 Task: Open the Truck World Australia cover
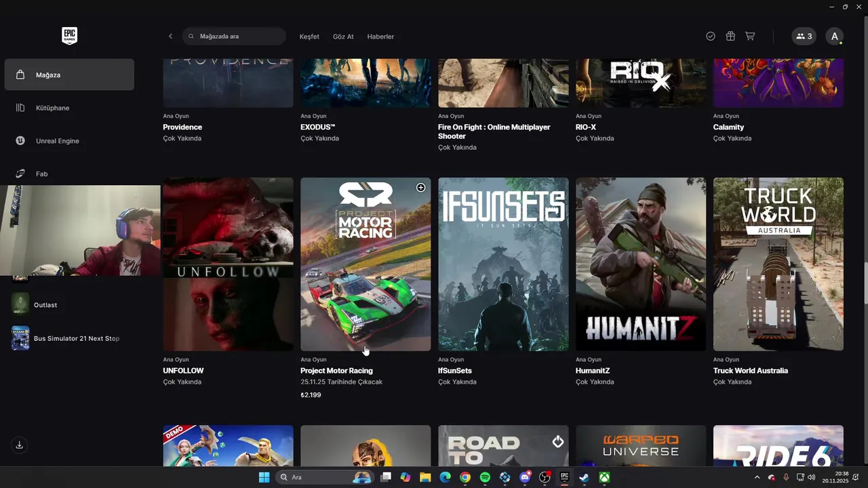point(778,264)
